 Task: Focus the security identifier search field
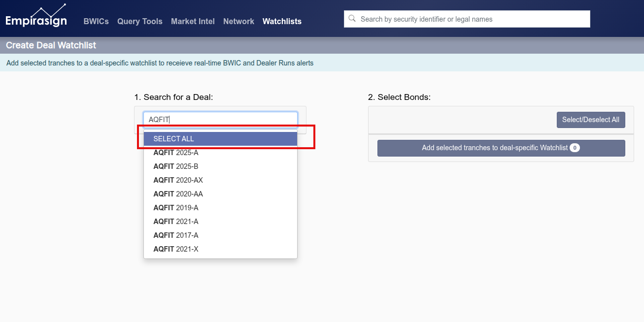click(x=467, y=19)
